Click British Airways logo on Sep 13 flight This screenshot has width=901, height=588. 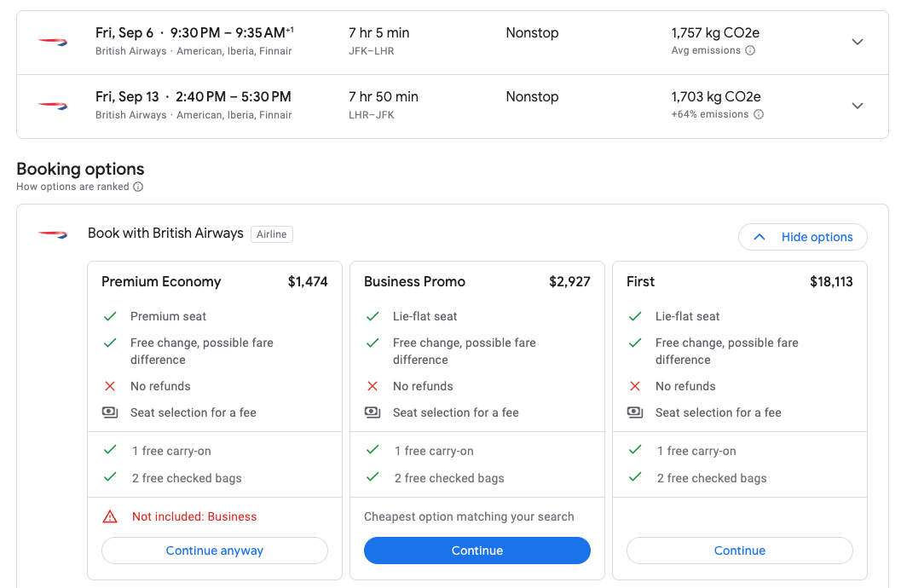point(53,106)
